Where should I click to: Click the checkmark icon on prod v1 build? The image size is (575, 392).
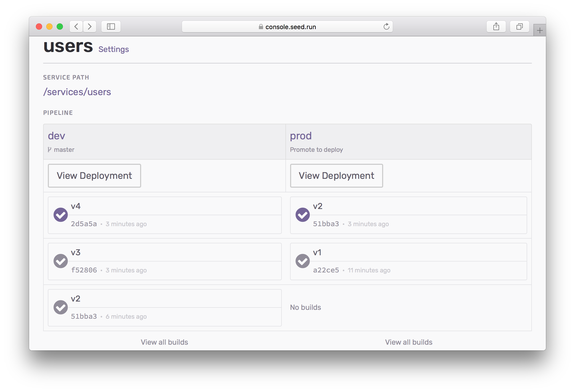pos(303,261)
